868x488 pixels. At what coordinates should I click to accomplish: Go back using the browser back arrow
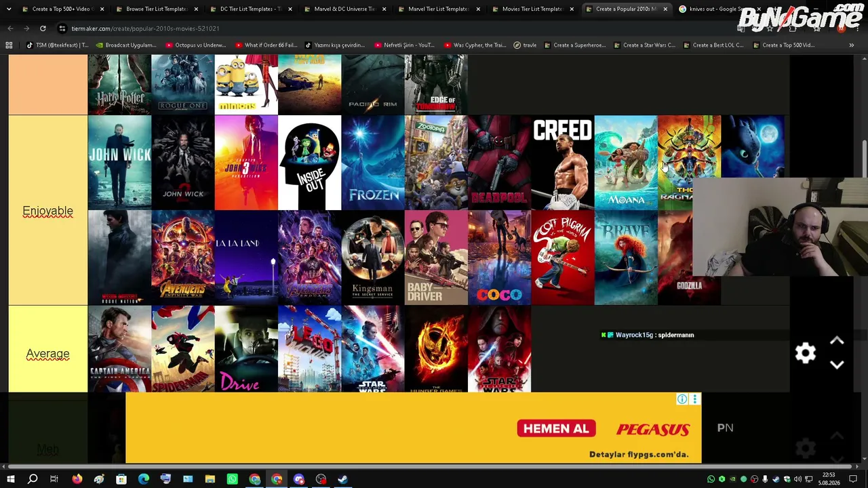[x=10, y=28]
